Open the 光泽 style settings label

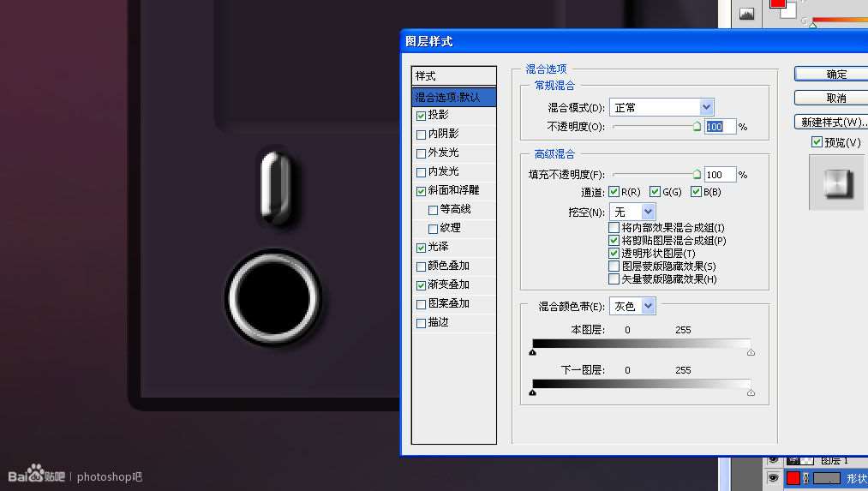438,246
